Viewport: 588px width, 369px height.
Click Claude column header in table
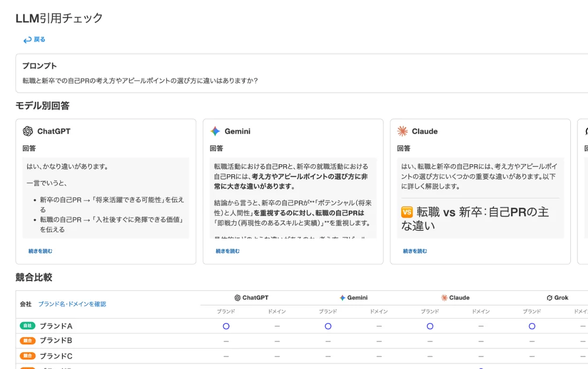click(x=455, y=298)
